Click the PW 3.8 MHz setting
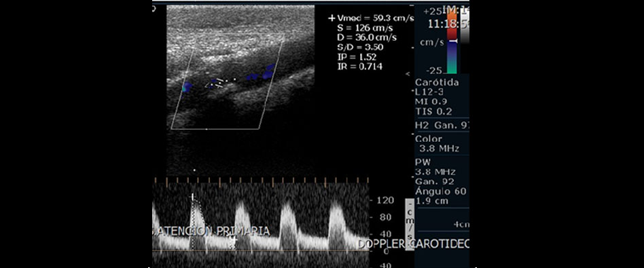This screenshot has height=268, width=644. tap(435, 167)
